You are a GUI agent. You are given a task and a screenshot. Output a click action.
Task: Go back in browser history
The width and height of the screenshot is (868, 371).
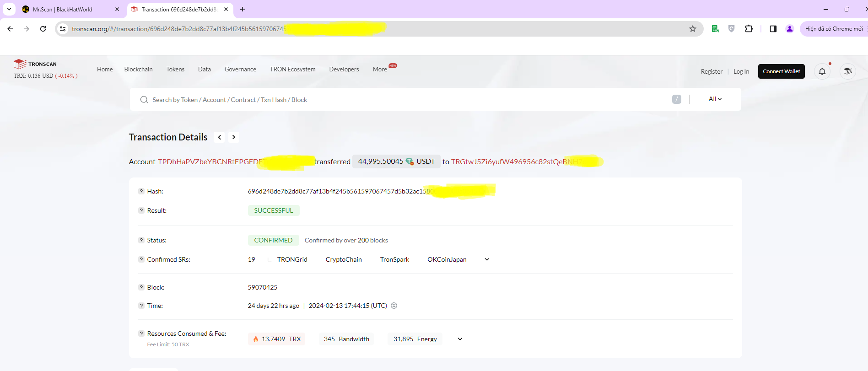(x=10, y=29)
